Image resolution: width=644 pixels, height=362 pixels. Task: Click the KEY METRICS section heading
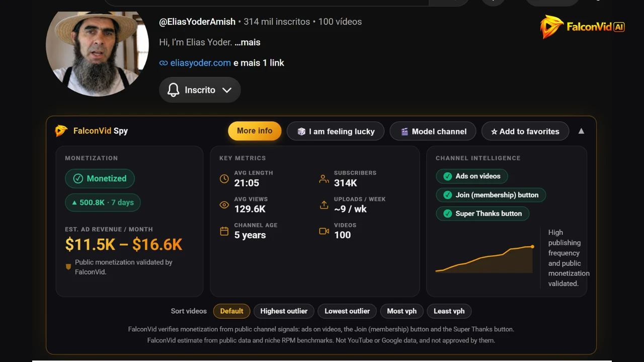point(243,158)
